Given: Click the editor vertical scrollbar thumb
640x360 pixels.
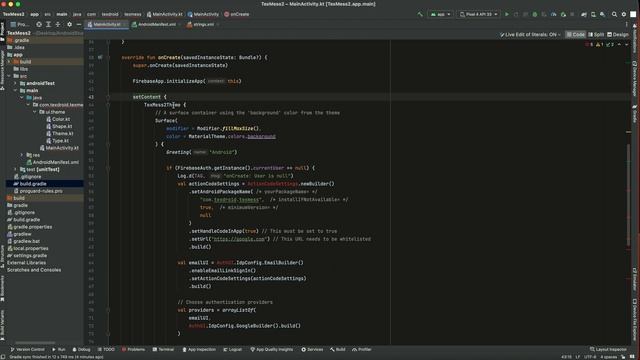Looking at the screenshot, I should [629, 194].
